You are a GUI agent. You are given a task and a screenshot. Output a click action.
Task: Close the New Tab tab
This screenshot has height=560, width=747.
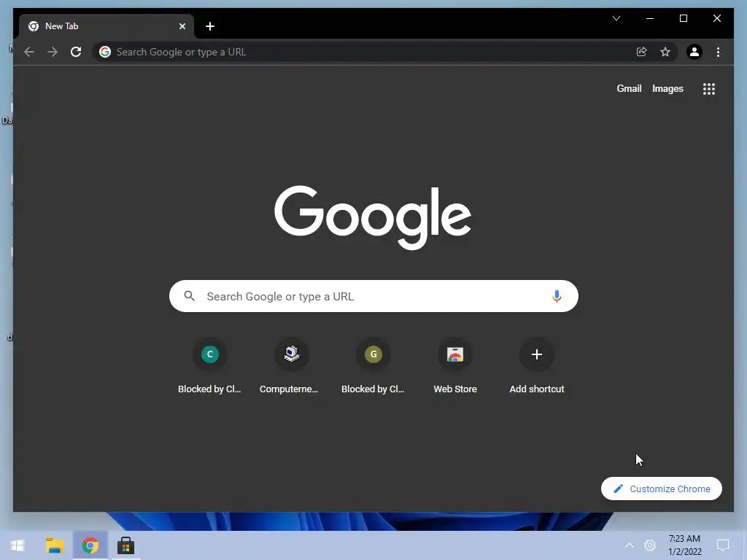pos(182,26)
